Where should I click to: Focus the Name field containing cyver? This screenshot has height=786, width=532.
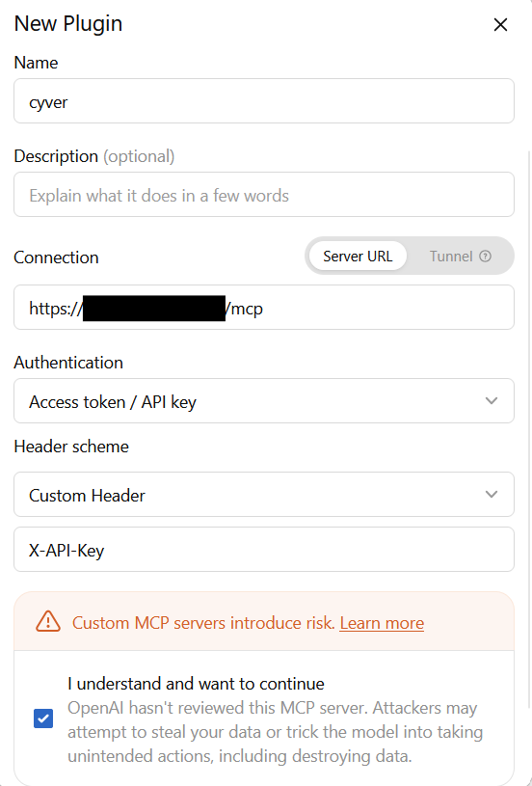(264, 100)
